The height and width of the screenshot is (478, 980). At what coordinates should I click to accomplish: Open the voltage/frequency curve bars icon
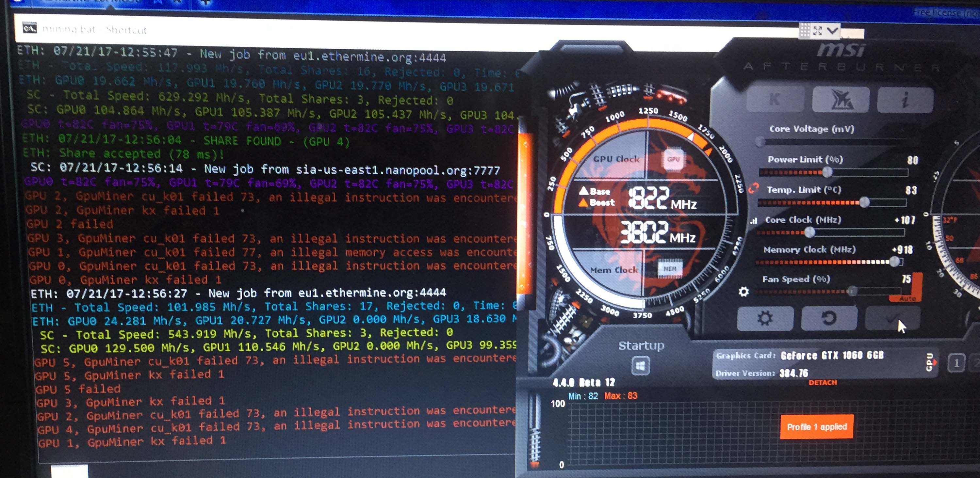click(x=754, y=221)
